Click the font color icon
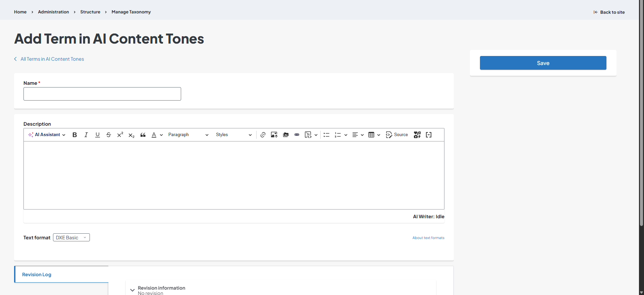This screenshot has width=644, height=295. coord(154,135)
